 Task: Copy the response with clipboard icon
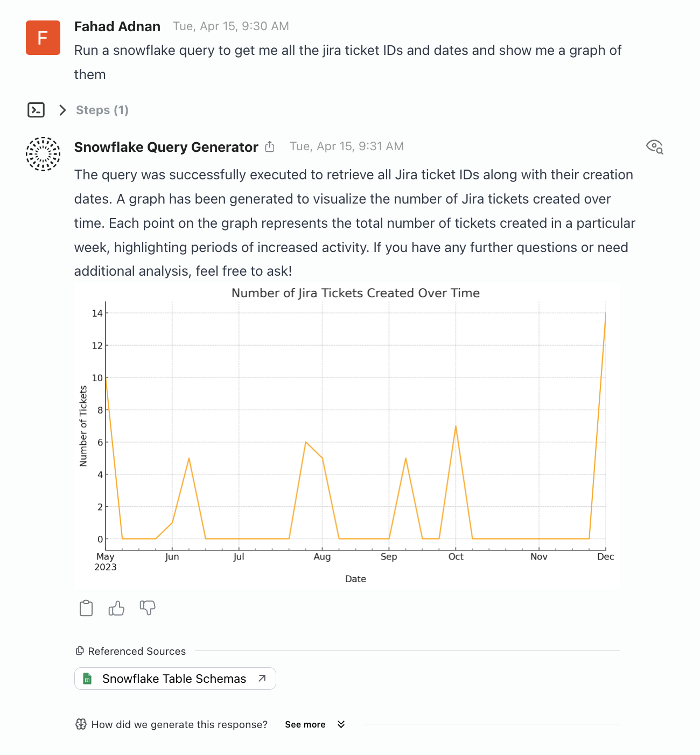[86, 608]
